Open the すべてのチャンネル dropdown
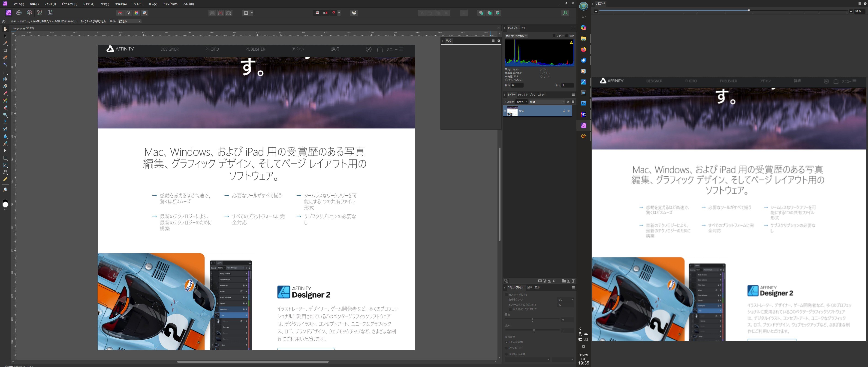Image resolution: width=868 pixels, height=367 pixels. 516,36
